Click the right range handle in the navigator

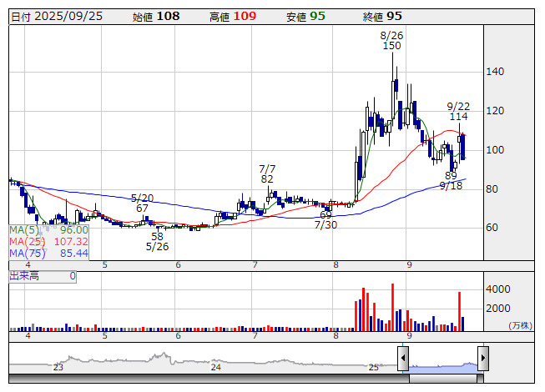coord(482,359)
